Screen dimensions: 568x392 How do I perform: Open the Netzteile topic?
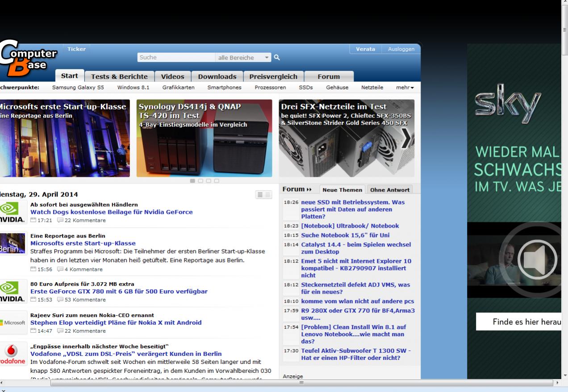(x=372, y=88)
